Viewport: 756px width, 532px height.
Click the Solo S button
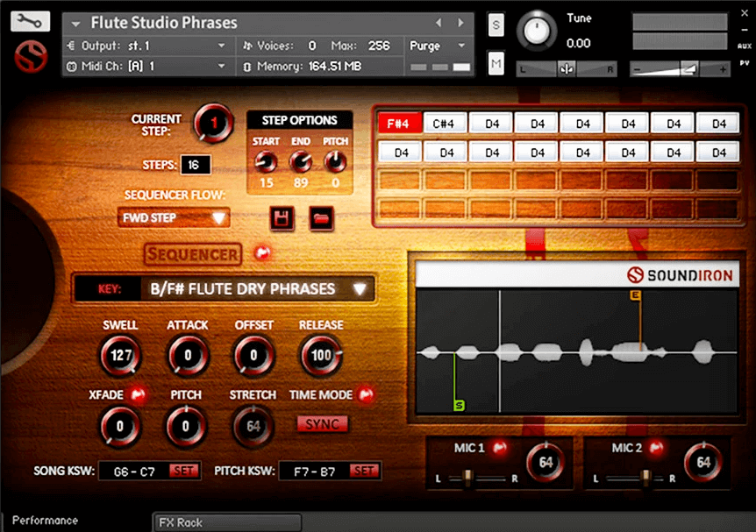point(496,25)
